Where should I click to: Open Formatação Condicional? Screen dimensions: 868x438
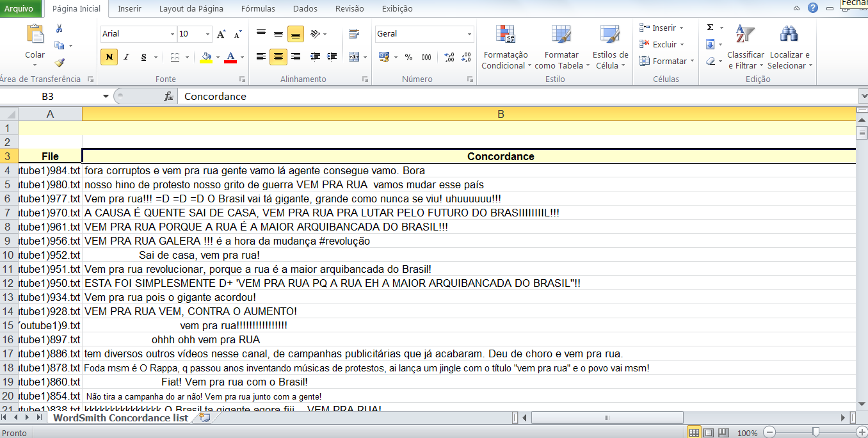point(506,46)
